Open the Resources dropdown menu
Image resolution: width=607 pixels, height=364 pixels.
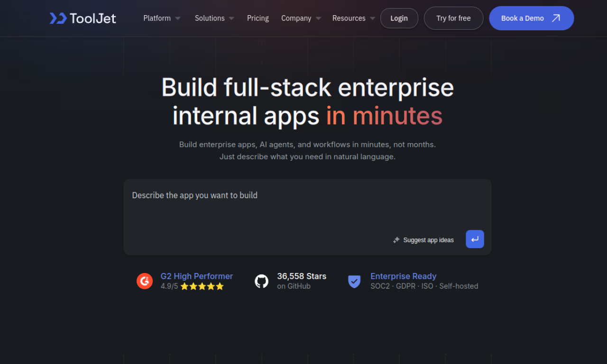coord(353,18)
